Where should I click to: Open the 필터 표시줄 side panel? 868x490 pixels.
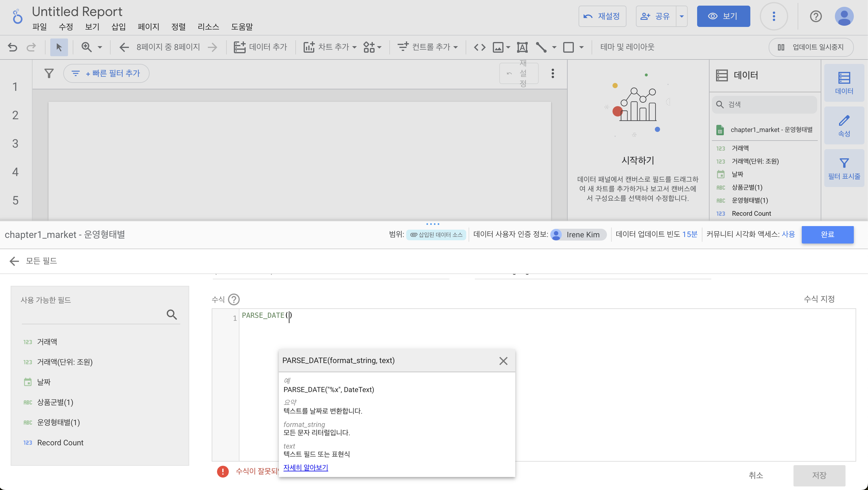[x=844, y=168]
